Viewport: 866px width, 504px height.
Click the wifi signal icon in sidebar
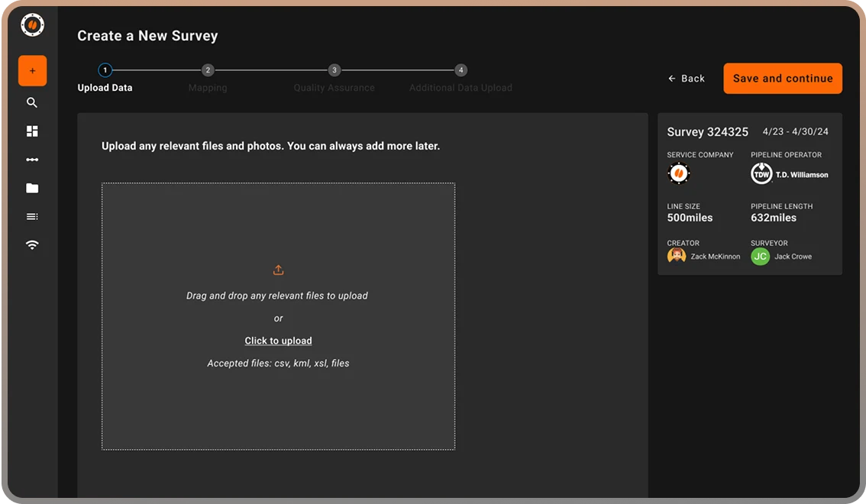click(32, 245)
